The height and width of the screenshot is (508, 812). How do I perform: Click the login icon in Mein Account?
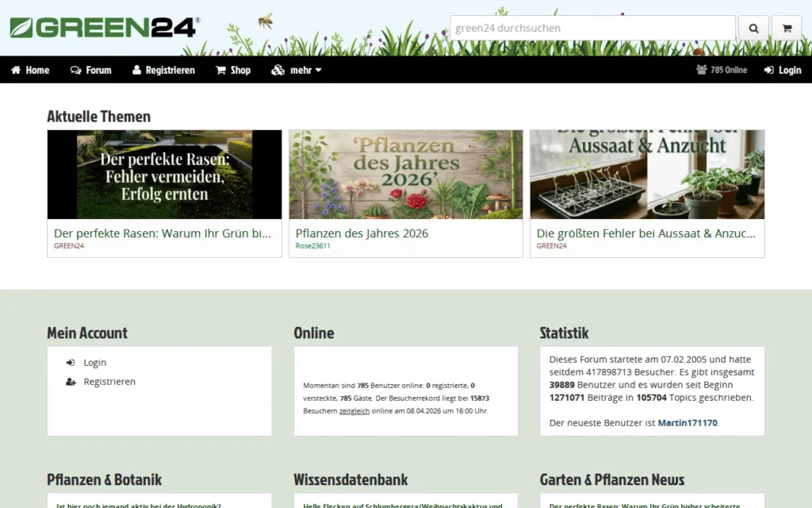click(71, 363)
